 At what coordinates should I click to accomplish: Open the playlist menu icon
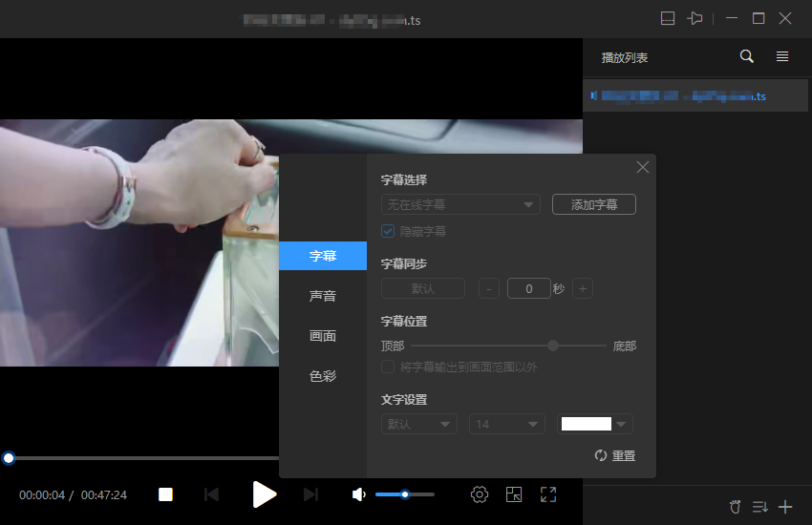(x=782, y=56)
